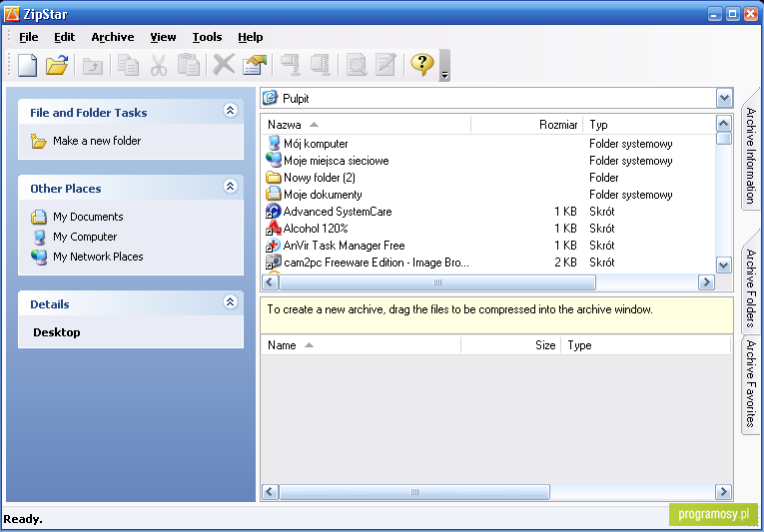Click the Advanced SystemCare blue icon
Viewport: 764px width, 532px height.
274,212
